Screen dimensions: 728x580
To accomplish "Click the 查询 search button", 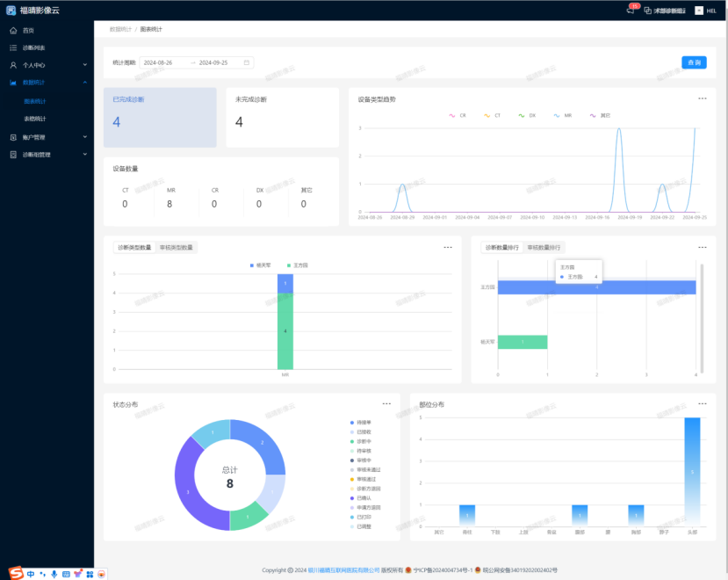I will tap(694, 62).
